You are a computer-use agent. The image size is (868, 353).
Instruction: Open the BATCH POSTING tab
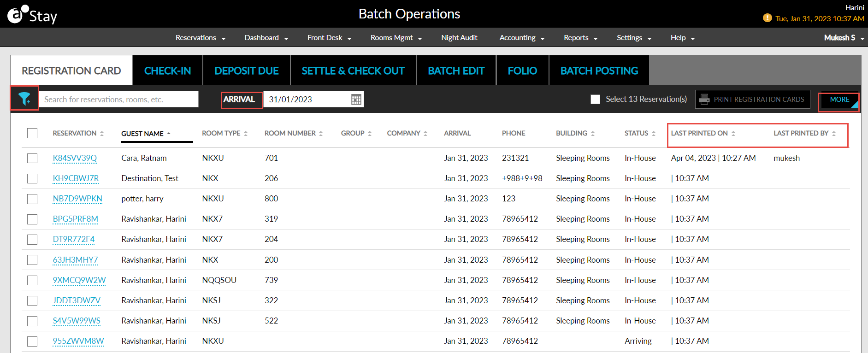599,71
